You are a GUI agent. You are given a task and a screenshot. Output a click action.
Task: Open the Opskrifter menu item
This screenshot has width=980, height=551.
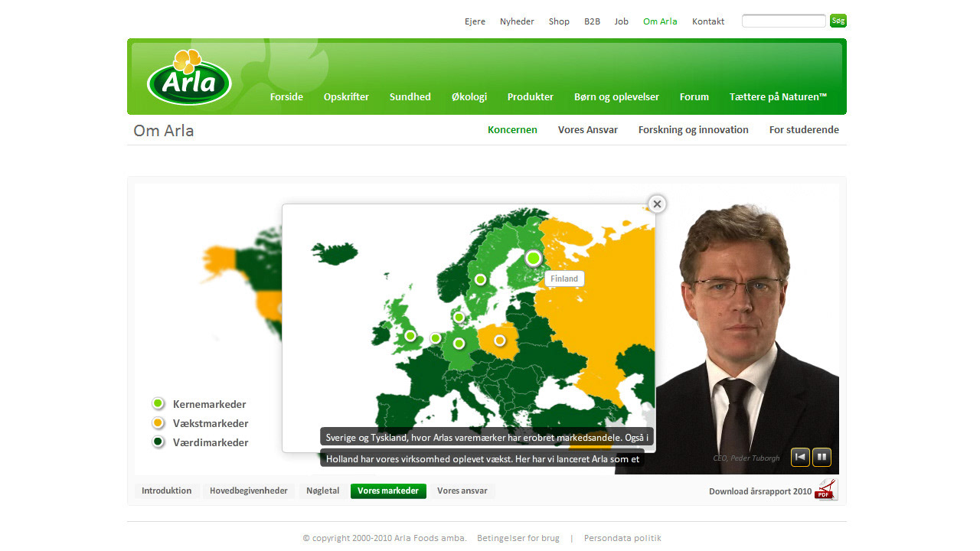pyautogui.click(x=346, y=96)
